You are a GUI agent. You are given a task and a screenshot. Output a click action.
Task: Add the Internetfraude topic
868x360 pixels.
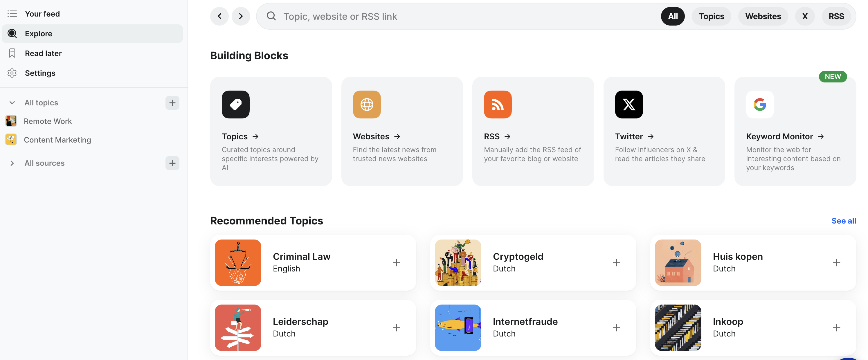[617, 328]
